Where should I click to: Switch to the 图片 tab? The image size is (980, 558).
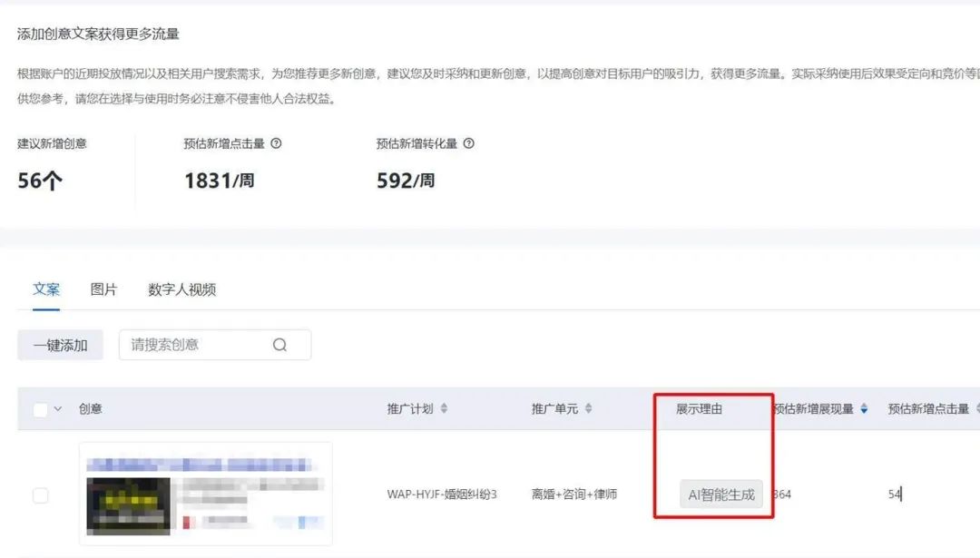(103, 289)
